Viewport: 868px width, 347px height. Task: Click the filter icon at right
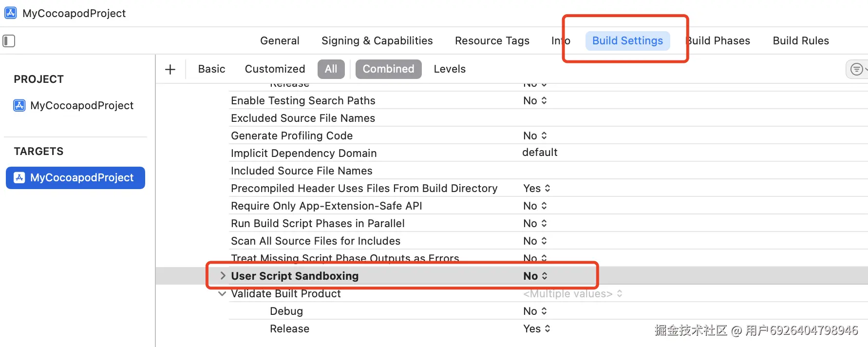(856, 69)
